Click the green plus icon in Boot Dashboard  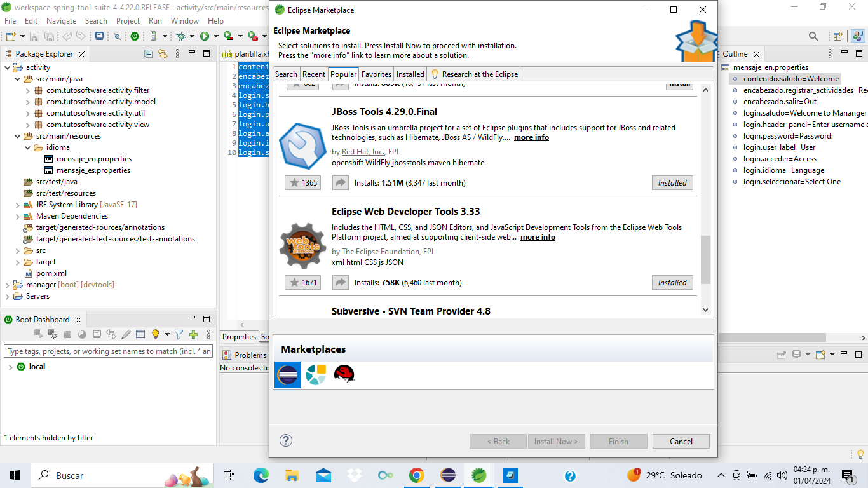pyautogui.click(x=193, y=334)
